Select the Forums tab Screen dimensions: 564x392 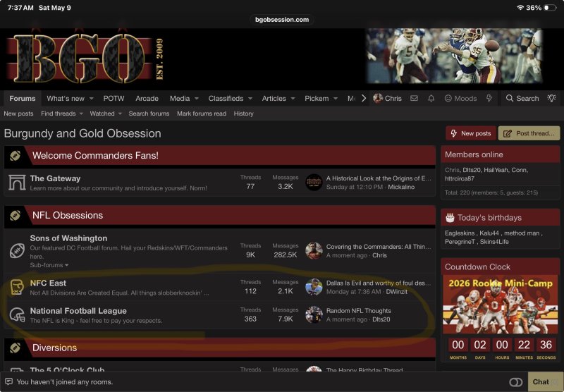pyautogui.click(x=23, y=99)
